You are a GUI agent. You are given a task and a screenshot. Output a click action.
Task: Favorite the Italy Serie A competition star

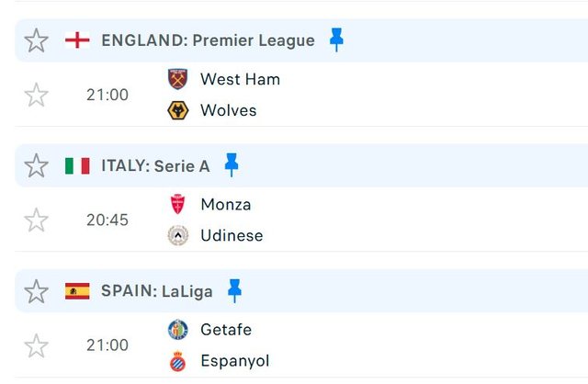[36, 165]
